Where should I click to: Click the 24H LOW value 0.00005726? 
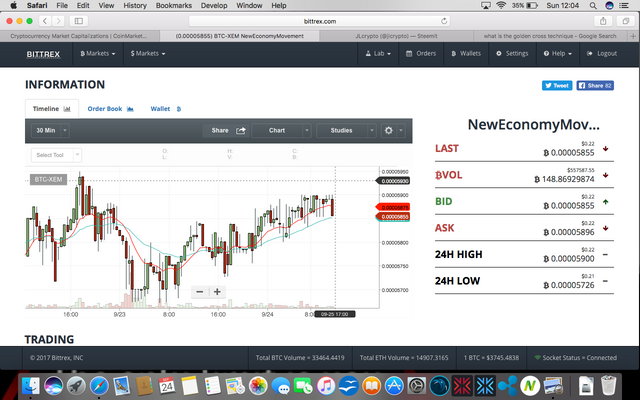pos(569,285)
